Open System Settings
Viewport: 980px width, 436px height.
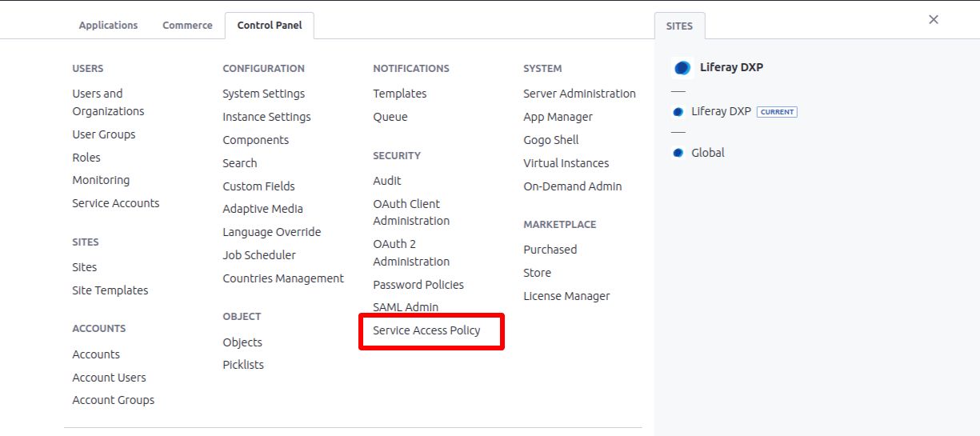[x=263, y=94]
